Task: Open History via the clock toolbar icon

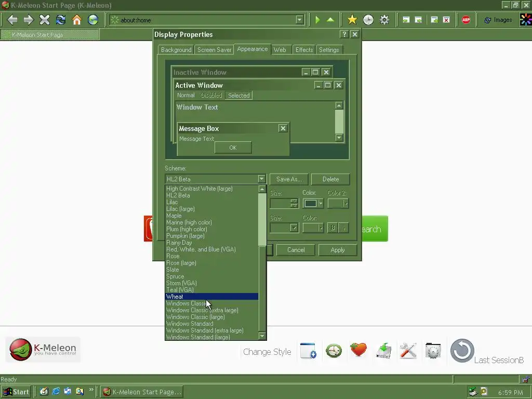Action: point(368,20)
